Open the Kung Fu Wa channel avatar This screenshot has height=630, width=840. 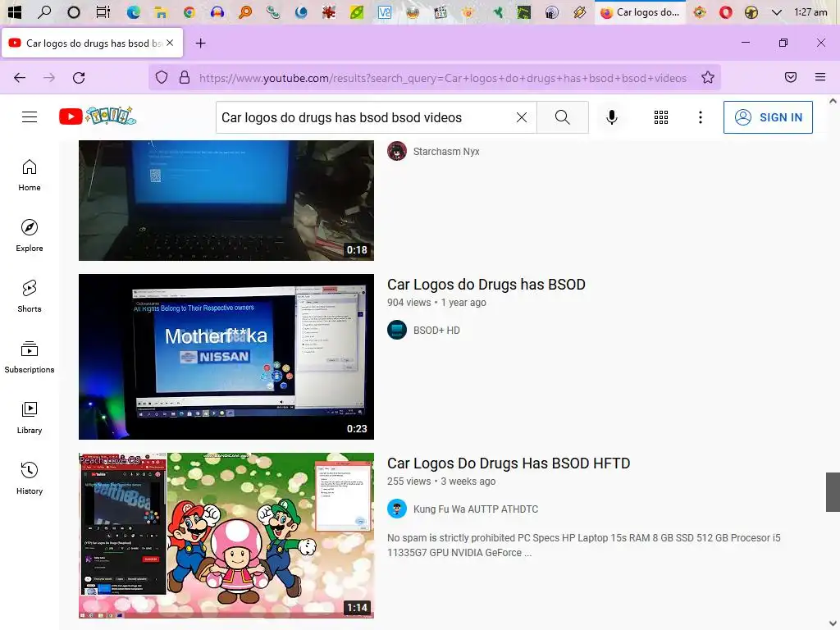click(397, 509)
